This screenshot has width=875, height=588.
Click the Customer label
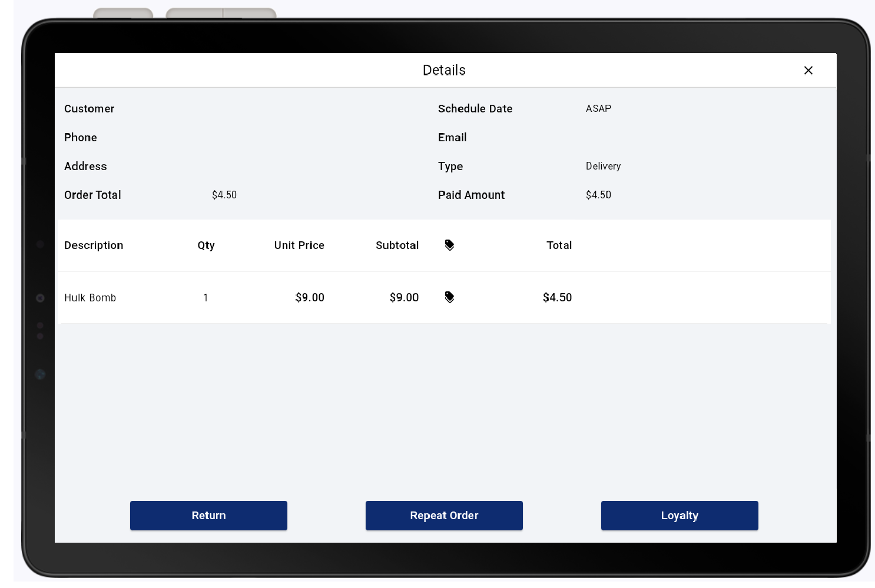(90, 109)
